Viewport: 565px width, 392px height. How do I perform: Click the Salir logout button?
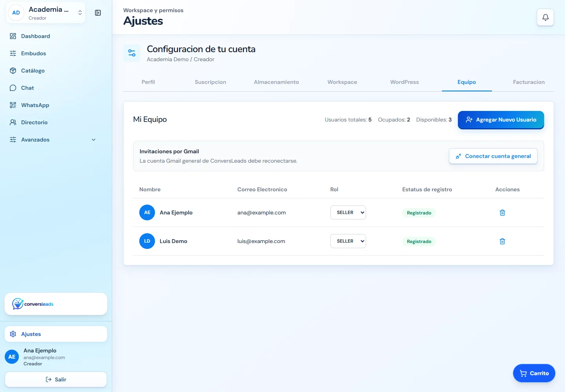[56, 379]
